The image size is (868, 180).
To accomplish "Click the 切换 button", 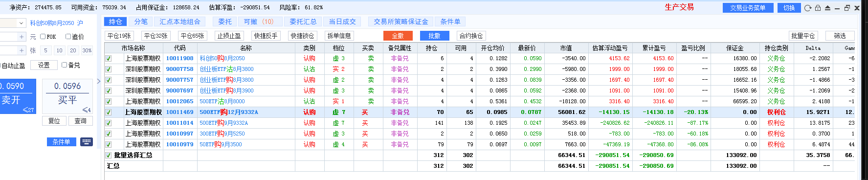I will tap(789, 8).
